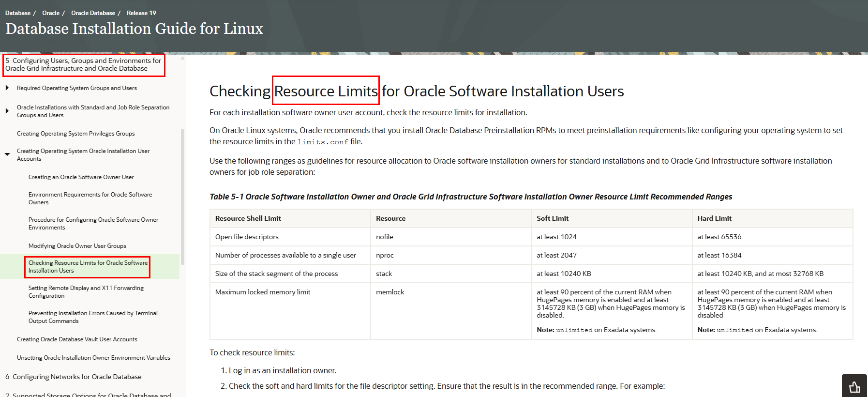Viewport: 868px width, 397px height.
Task: Open Preventing Installation Errors Caused by Terminal Output
Action: pos(93,317)
